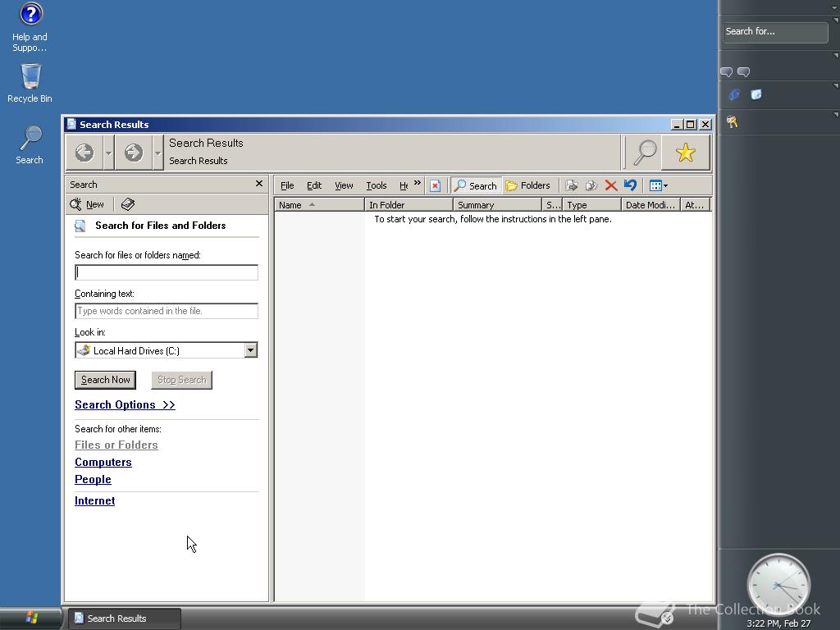The height and width of the screenshot is (630, 840).
Task: Sort results by the Name column
Action: (x=319, y=204)
